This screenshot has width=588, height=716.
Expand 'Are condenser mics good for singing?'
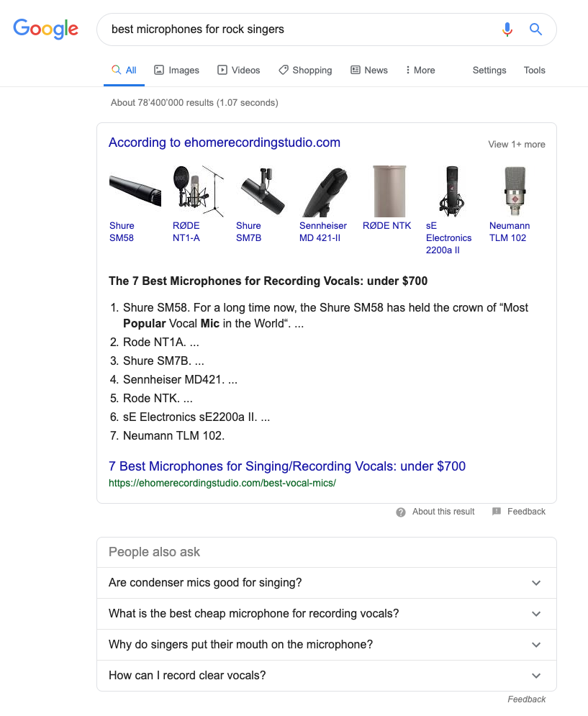click(327, 583)
